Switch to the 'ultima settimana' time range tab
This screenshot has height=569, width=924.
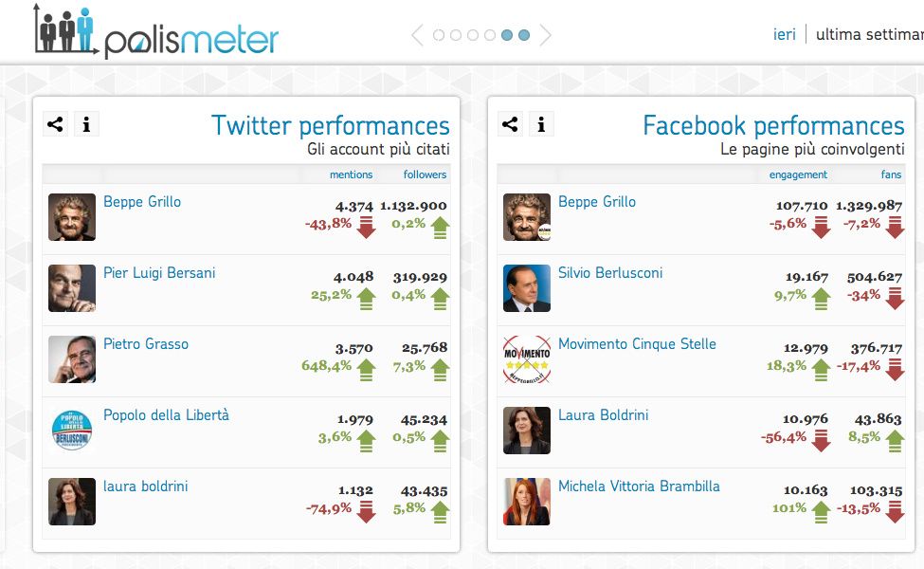(869, 34)
